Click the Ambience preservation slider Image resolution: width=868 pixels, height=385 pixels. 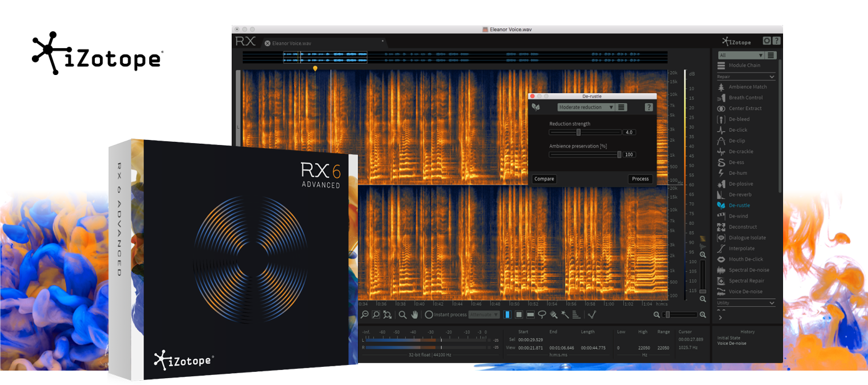pyautogui.click(x=585, y=154)
